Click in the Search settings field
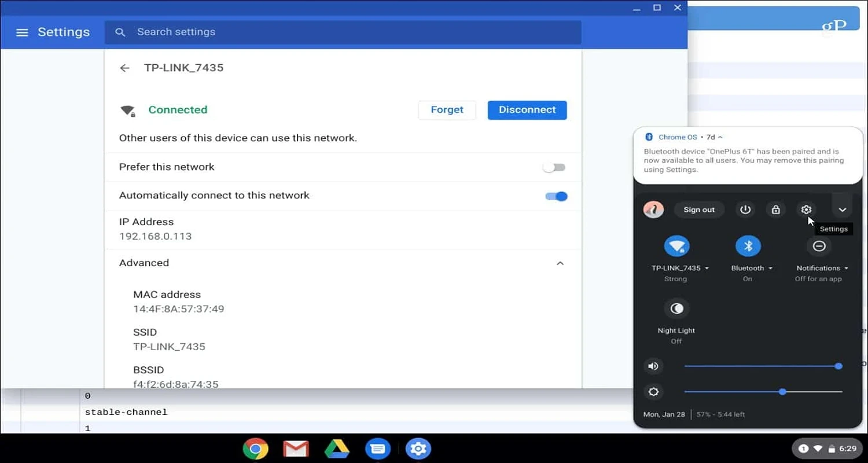The image size is (868, 463). (343, 32)
